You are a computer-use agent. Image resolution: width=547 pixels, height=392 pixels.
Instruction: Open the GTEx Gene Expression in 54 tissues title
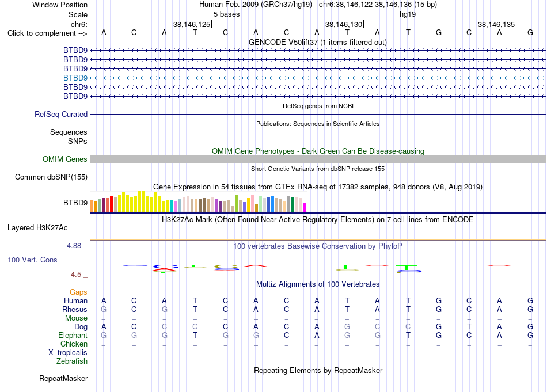[x=318, y=187]
